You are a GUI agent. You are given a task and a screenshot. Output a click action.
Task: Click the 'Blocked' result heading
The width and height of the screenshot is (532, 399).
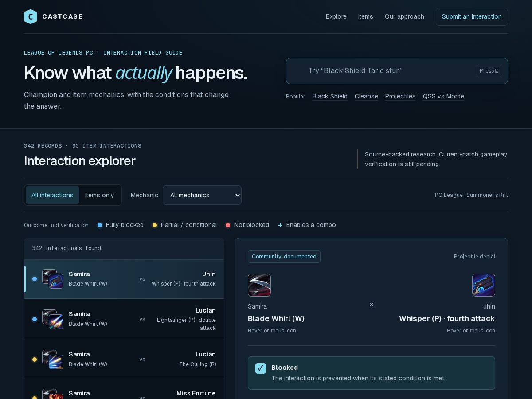(285, 368)
